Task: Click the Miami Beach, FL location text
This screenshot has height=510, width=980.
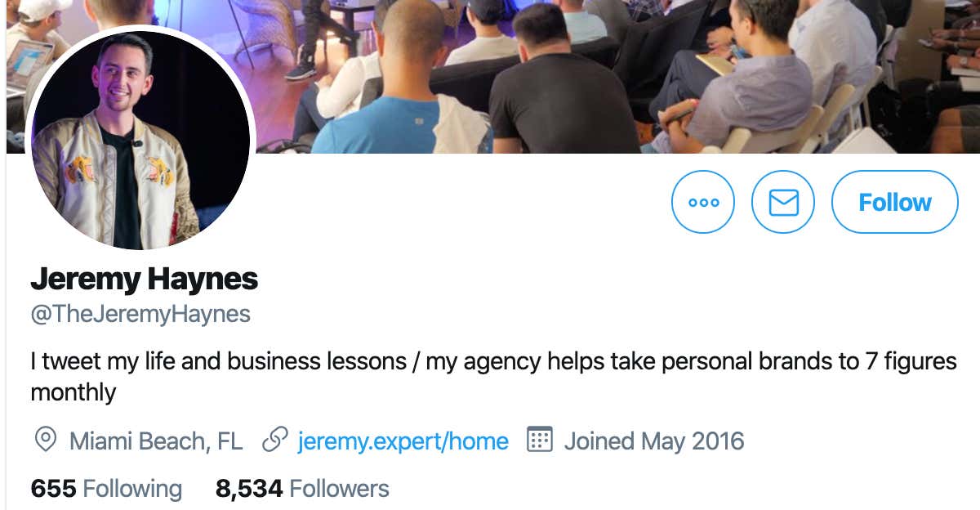Action: [156, 441]
